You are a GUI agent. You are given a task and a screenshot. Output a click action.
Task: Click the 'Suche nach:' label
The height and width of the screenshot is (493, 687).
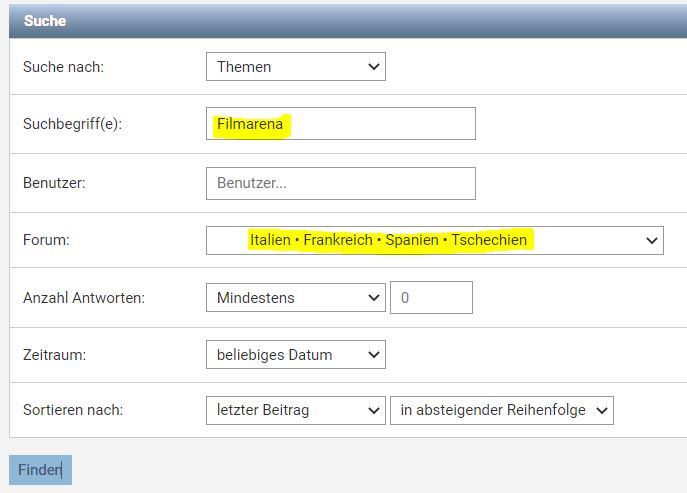tap(63, 67)
